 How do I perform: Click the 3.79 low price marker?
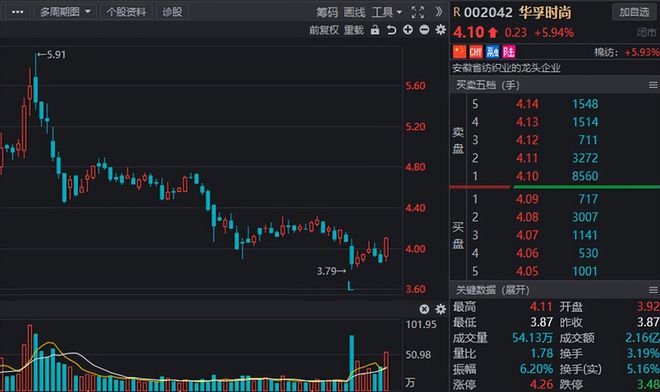tap(331, 271)
